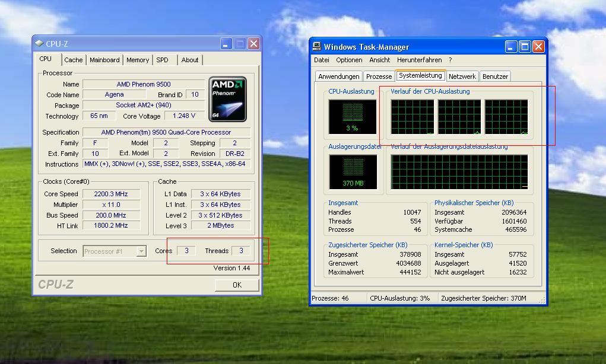Click the Handles value 10047
The image size is (606, 364).
click(412, 212)
